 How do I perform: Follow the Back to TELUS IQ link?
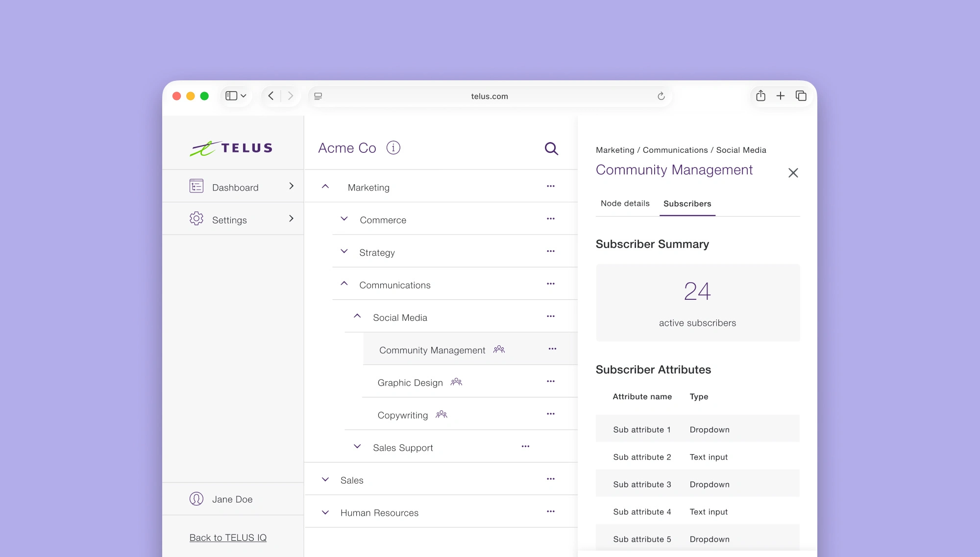228,537
